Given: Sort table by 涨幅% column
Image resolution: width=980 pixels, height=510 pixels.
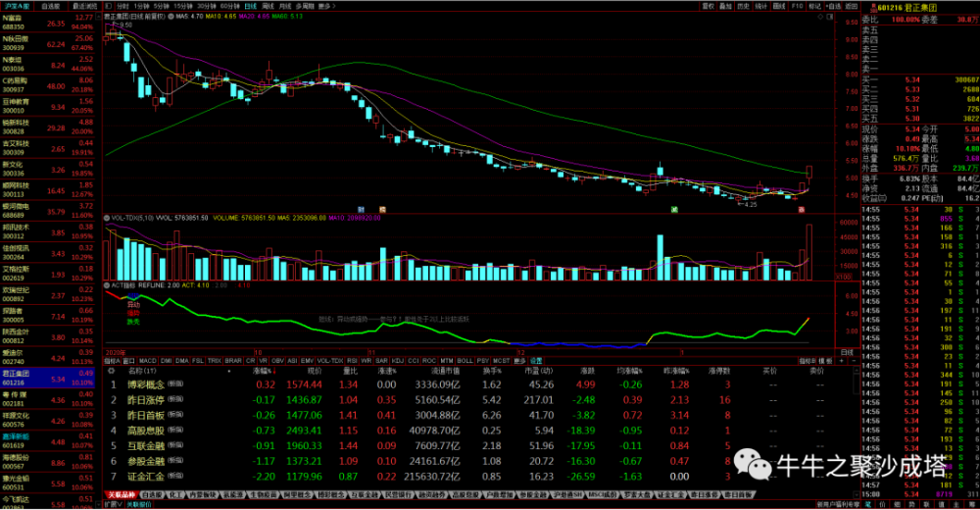Looking at the screenshot, I should 263,371.
